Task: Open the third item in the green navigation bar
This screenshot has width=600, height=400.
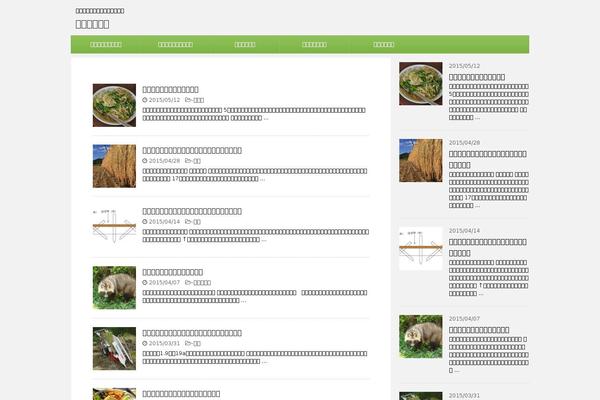Action: point(245,44)
